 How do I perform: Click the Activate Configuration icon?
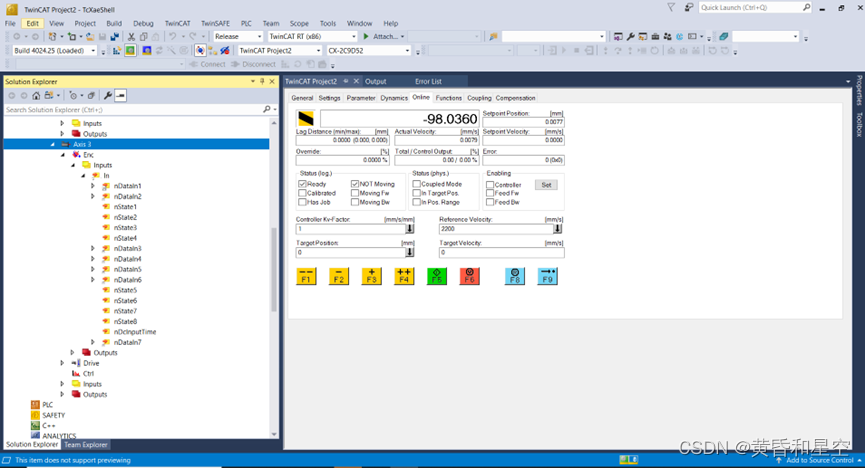(117, 50)
